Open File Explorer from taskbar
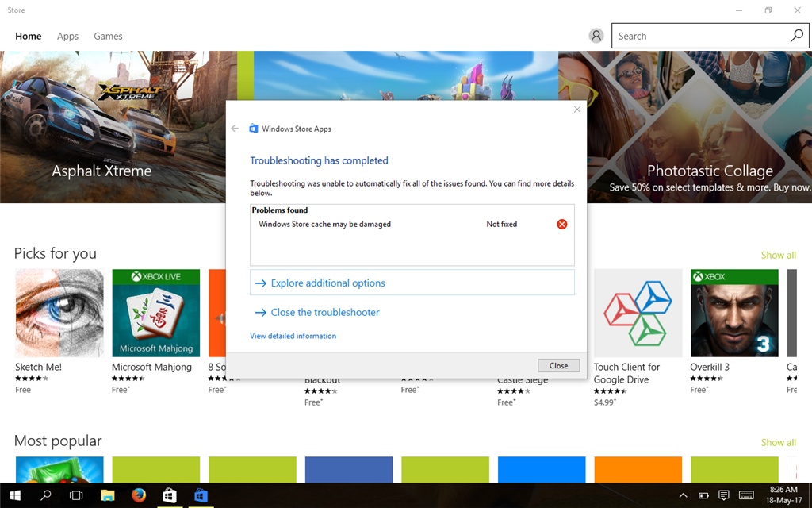 (107, 495)
